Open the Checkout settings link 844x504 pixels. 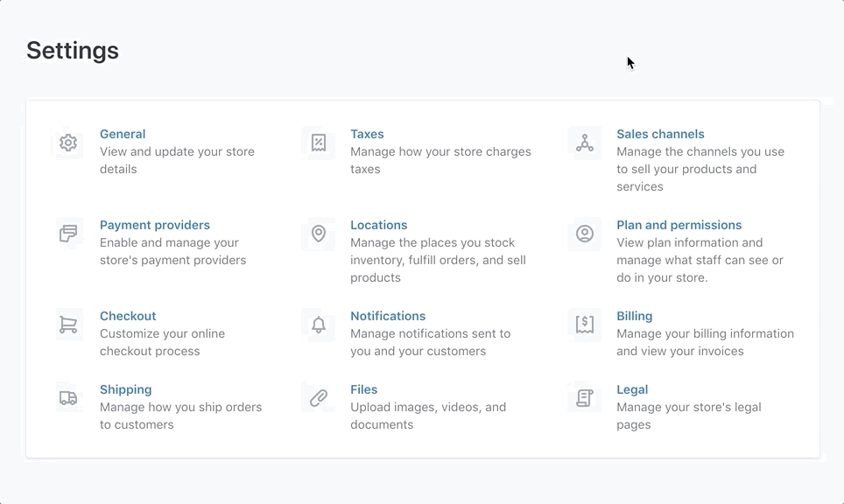(x=128, y=316)
